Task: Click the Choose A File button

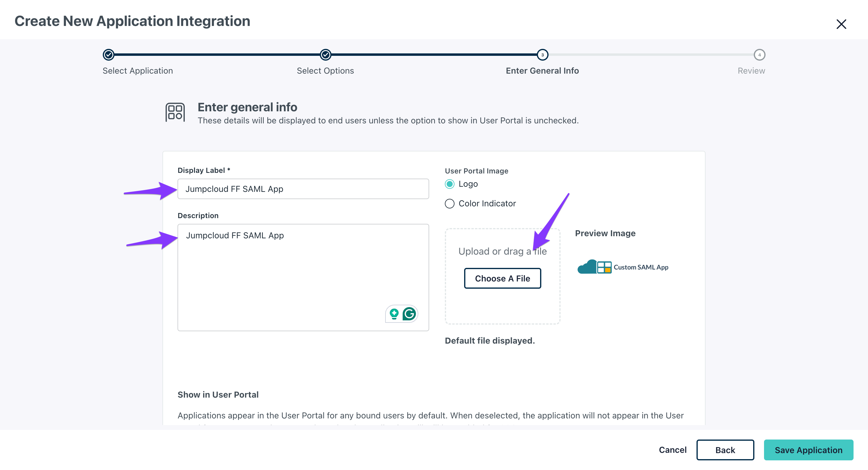Action: tap(502, 278)
